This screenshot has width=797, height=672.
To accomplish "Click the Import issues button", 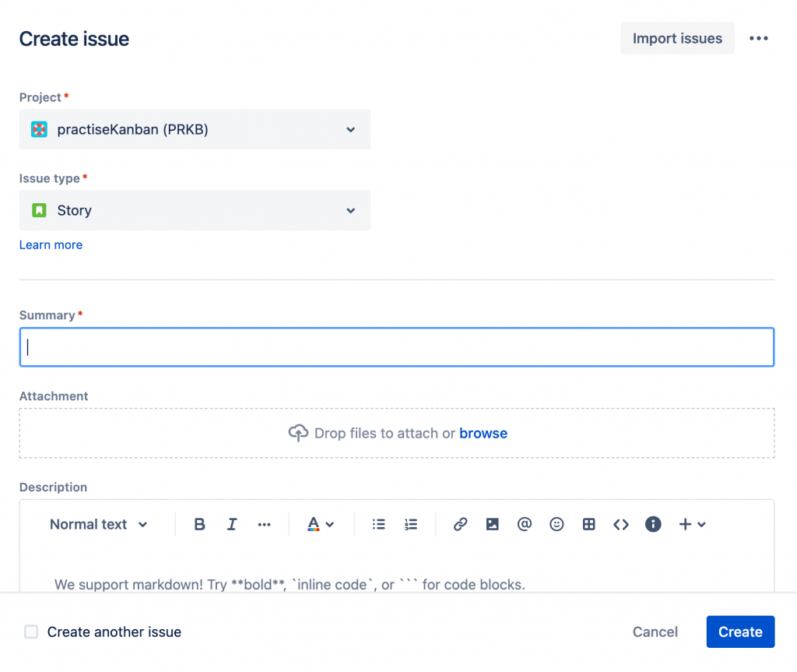I will pos(677,39).
